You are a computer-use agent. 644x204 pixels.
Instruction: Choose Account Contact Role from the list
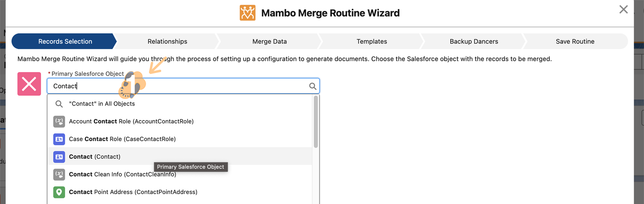pyautogui.click(x=131, y=122)
